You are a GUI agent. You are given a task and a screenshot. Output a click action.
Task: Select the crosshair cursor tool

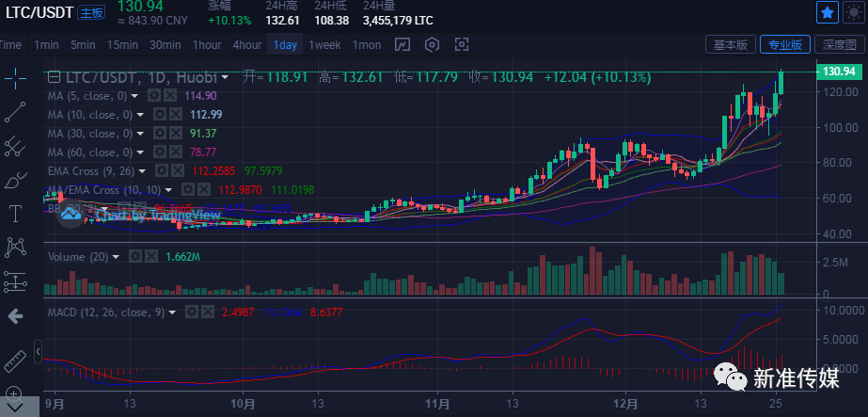click(15, 78)
